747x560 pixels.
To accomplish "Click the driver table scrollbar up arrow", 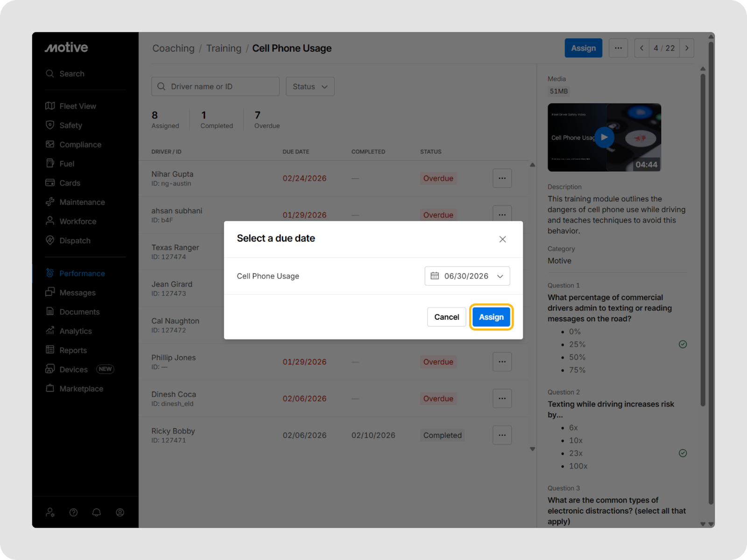I will point(532,165).
